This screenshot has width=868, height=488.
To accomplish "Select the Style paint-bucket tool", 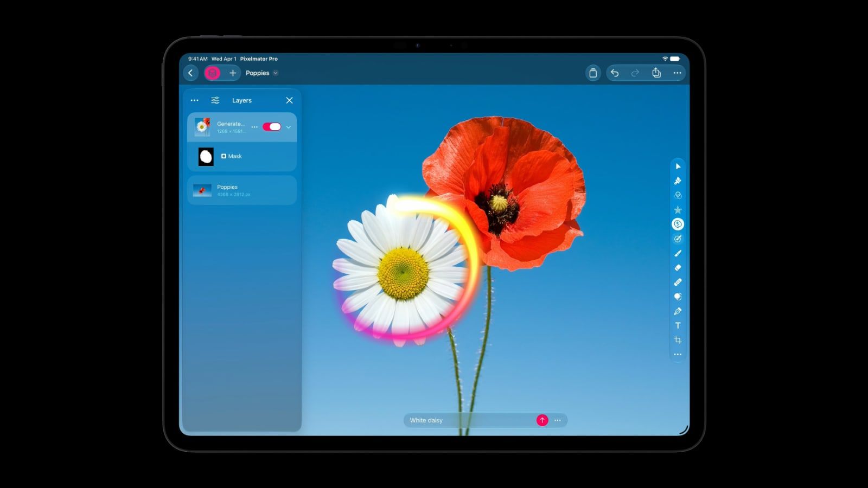I will click(x=678, y=181).
